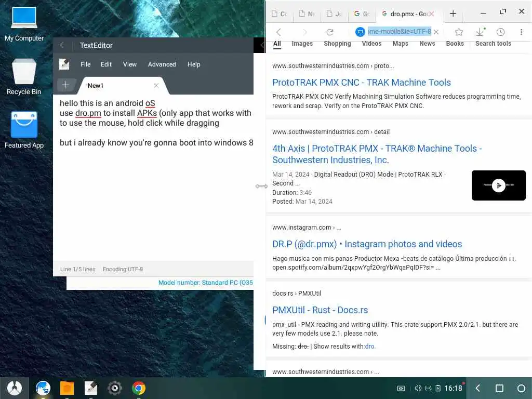Open the browser three-dot menu
Screen dimensions: 532x399
point(521,32)
